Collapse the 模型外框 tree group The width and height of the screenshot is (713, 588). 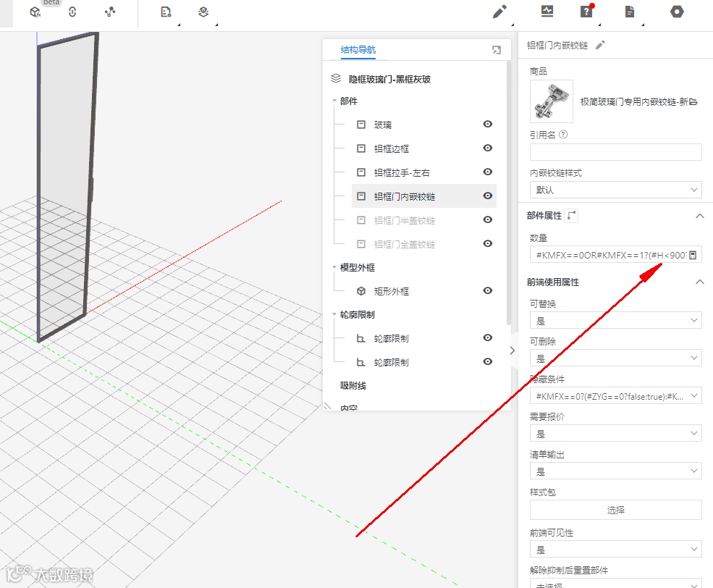coord(334,267)
